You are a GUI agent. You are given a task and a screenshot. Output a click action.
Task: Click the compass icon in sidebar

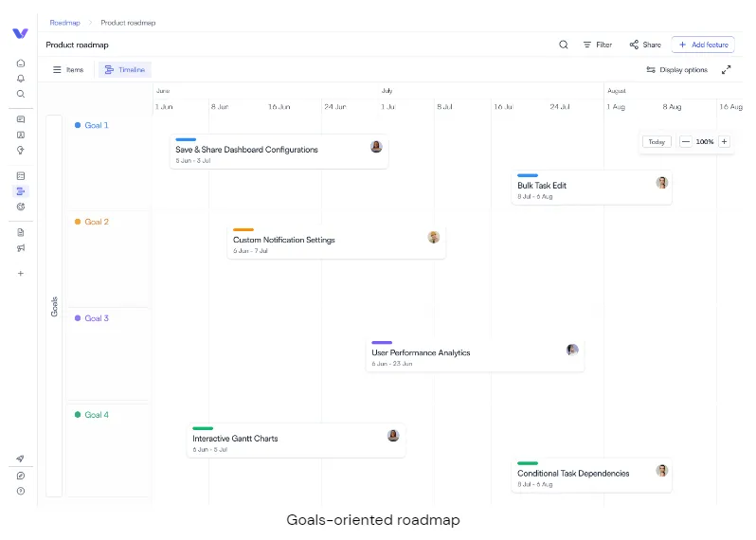21,476
